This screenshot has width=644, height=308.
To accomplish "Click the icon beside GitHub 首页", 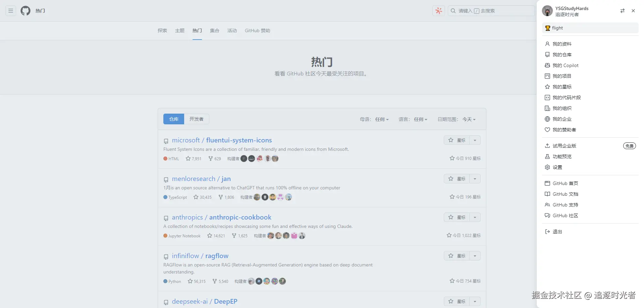I will point(547,183).
